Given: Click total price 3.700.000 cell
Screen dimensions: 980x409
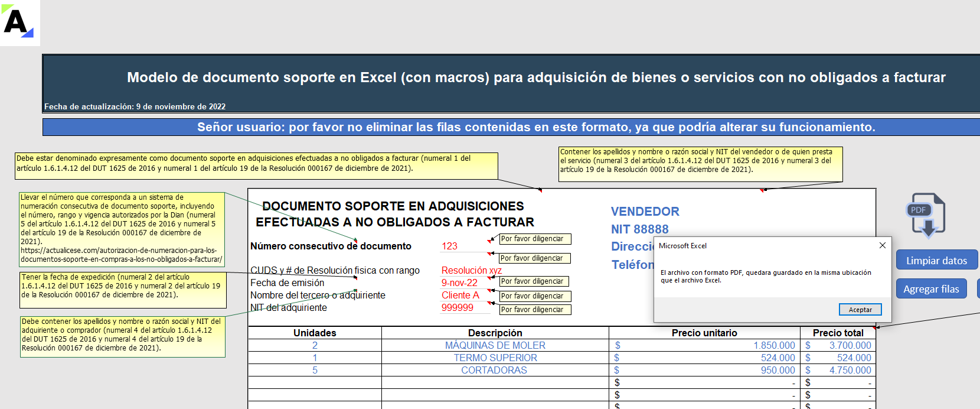Looking at the screenshot, I should coord(838,345).
